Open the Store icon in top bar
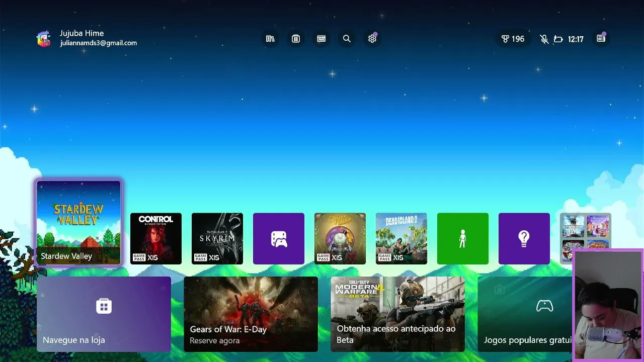The height and width of the screenshot is (362, 644). [296, 39]
